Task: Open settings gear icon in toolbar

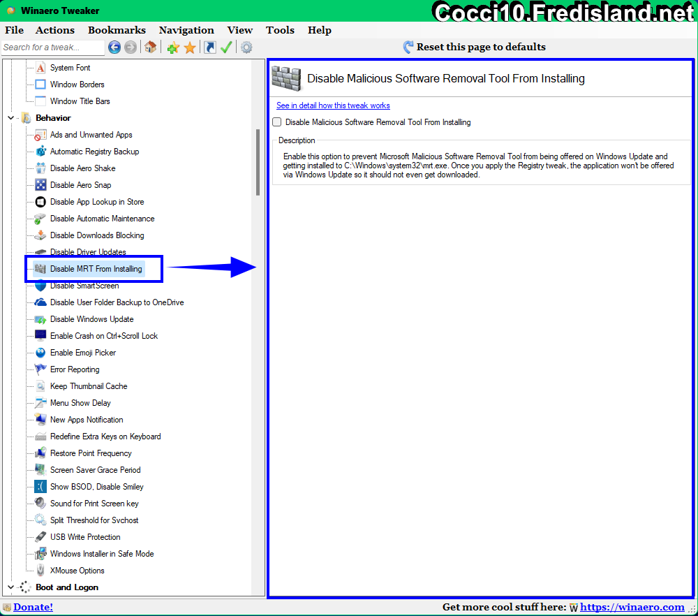Action: click(x=246, y=47)
